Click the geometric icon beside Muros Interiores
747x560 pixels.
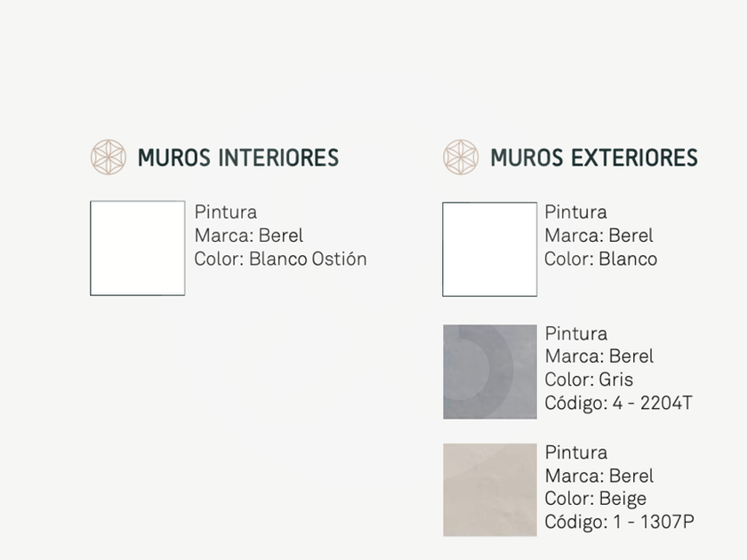[x=108, y=157]
